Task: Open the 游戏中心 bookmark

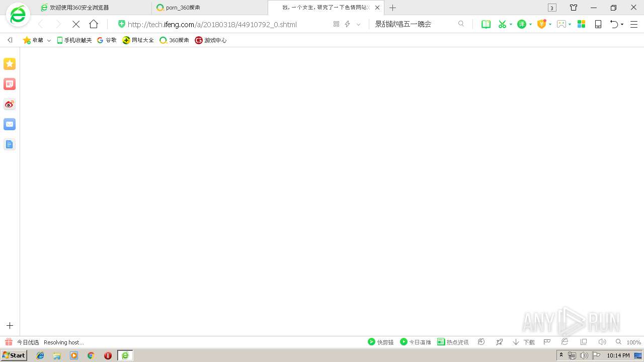Action: coord(211,40)
